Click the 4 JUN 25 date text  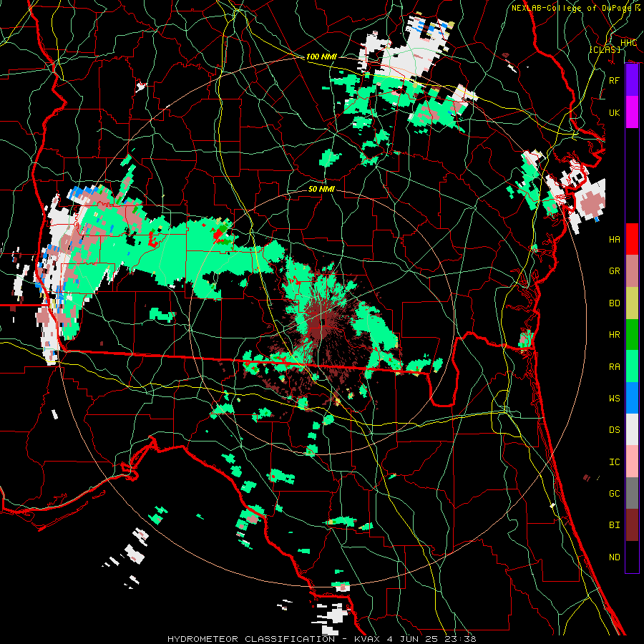tap(413, 639)
